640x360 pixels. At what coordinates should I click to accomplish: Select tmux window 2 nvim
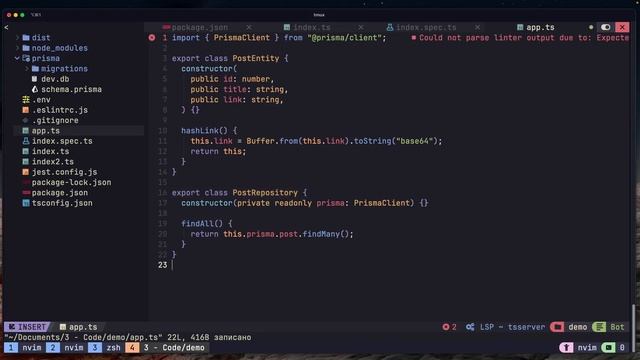point(65,348)
